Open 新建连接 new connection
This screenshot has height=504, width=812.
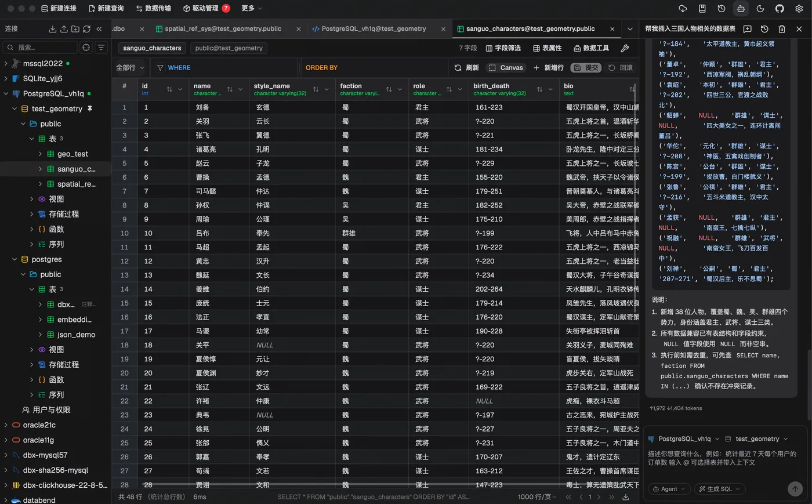coord(58,9)
